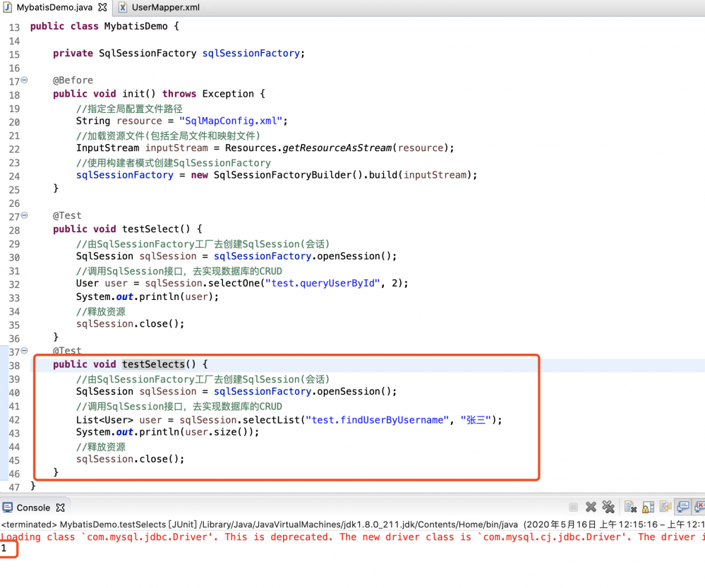
Task: Toggle the Scroll Lock padlock icon
Action: pyautogui.click(x=648, y=507)
